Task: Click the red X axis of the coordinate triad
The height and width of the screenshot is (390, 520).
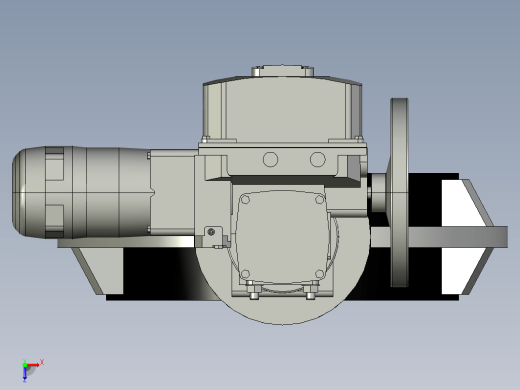Action: 33,365
